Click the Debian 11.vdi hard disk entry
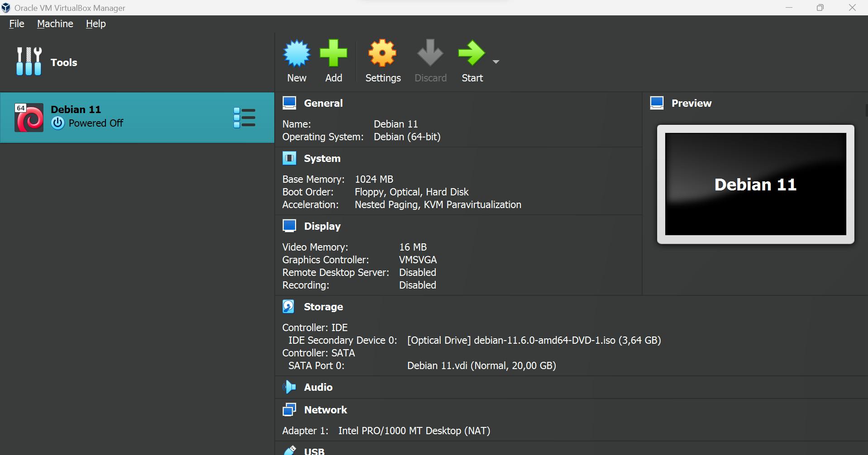 tap(482, 365)
